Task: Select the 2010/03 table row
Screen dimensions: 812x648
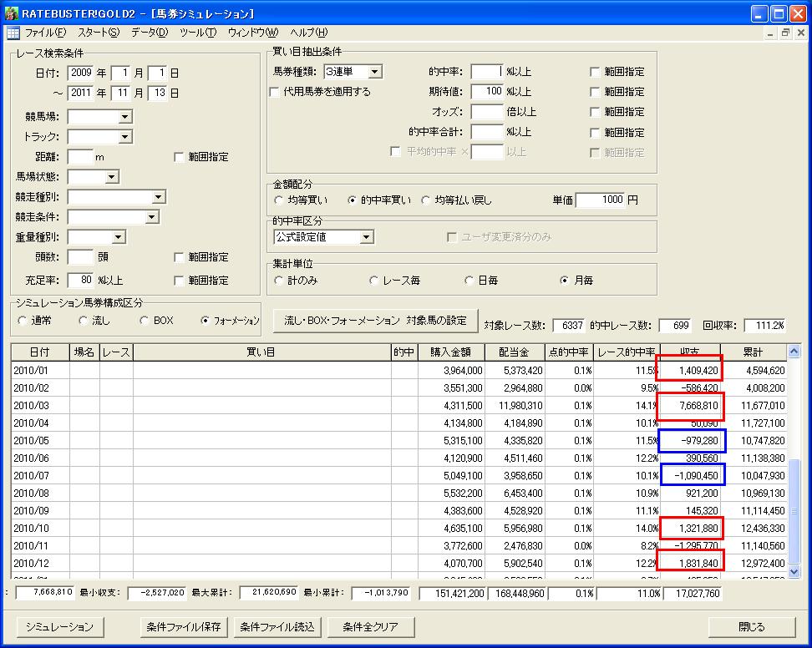Action: pyautogui.click(x=398, y=406)
